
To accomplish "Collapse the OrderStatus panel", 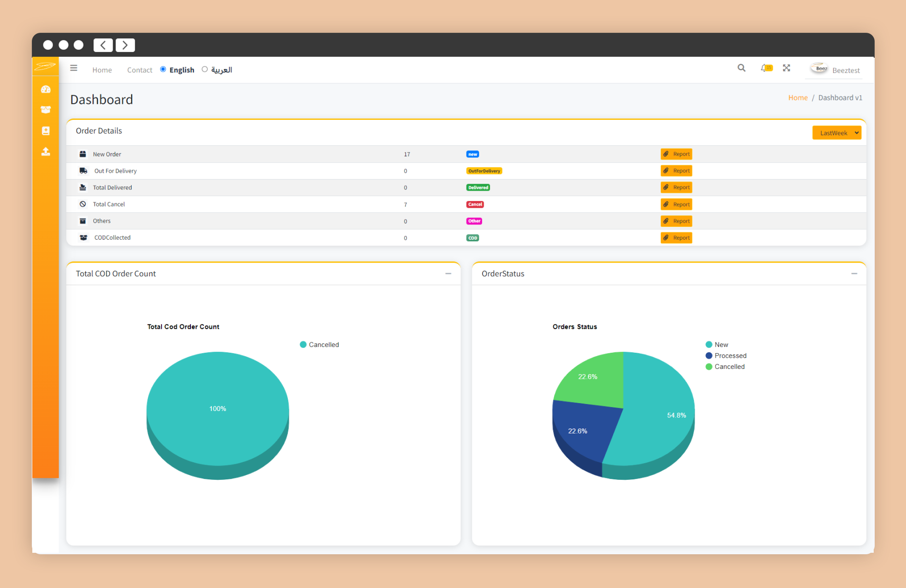I will coord(854,274).
